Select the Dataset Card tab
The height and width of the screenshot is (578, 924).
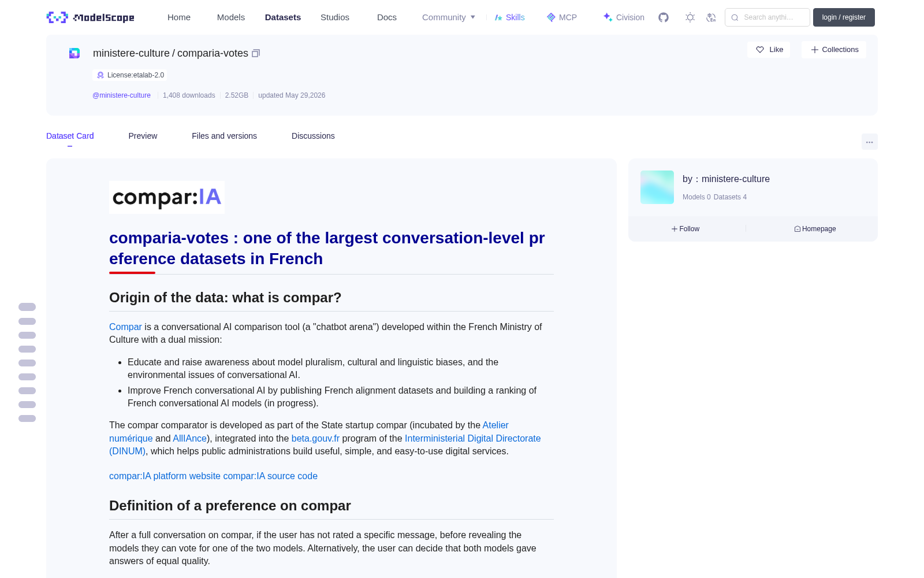[x=70, y=136]
